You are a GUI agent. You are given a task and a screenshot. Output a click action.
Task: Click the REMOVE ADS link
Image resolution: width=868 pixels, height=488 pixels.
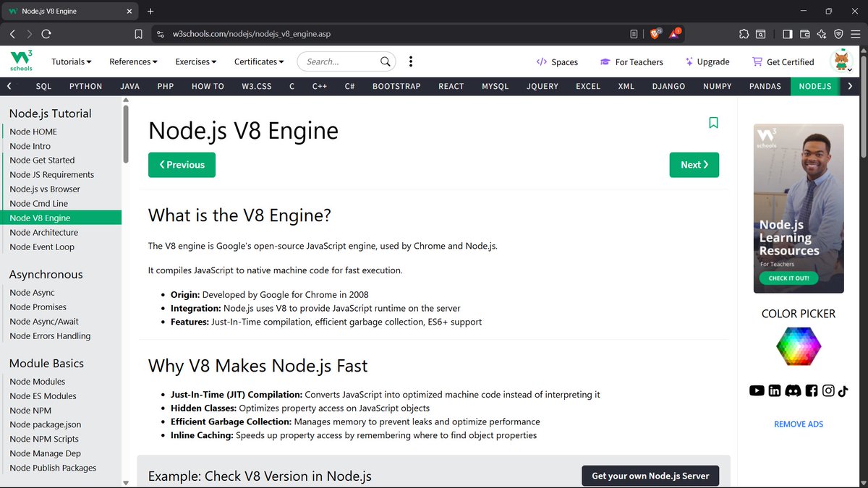[799, 424]
